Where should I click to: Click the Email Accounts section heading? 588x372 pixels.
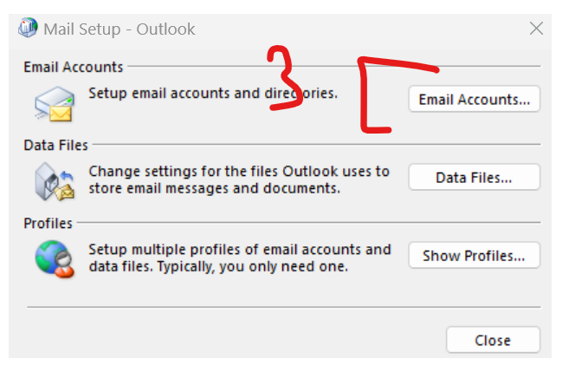pyautogui.click(x=74, y=67)
